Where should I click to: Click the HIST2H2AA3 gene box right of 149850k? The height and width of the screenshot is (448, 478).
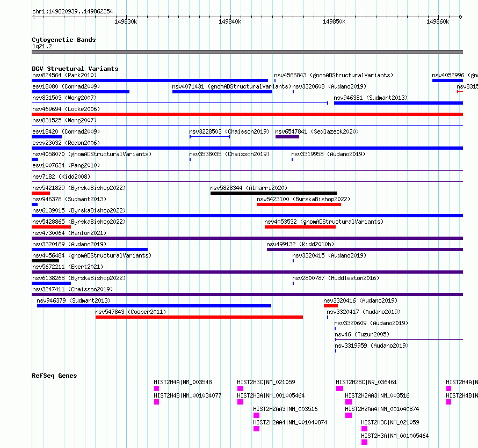349,402
